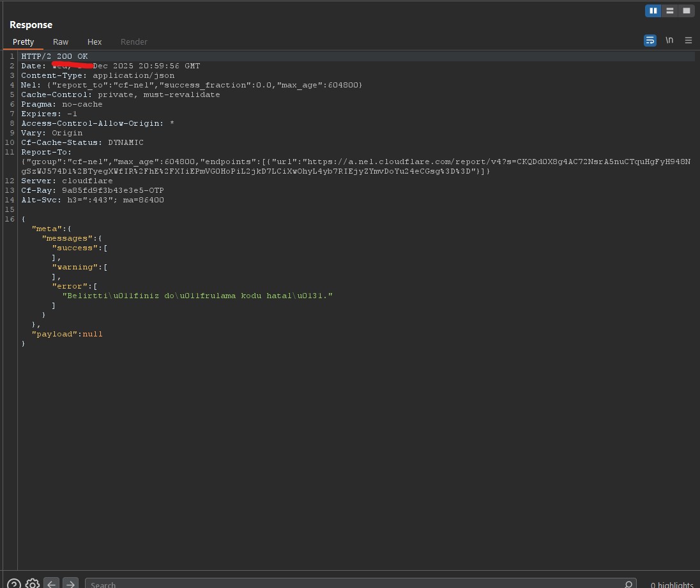The height and width of the screenshot is (588, 700).
Task: Switch to the Hex tab
Action: click(x=94, y=41)
